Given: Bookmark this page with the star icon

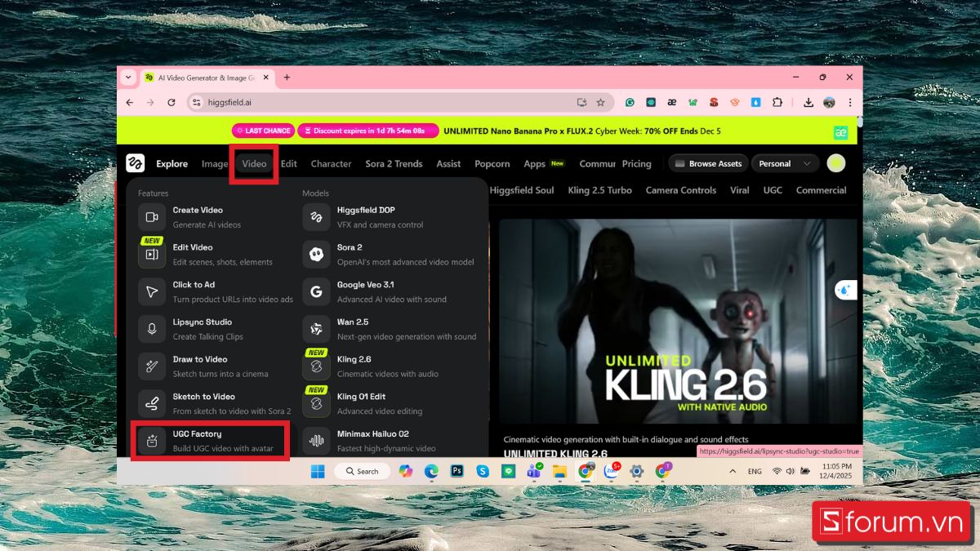Looking at the screenshot, I should (x=600, y=102).
